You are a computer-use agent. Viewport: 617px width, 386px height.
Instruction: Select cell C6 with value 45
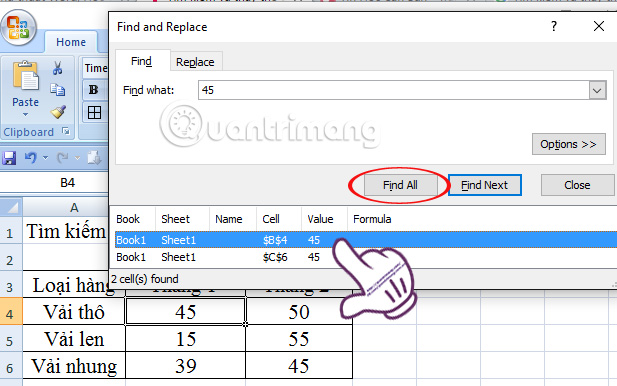click(x=299, y=366)
